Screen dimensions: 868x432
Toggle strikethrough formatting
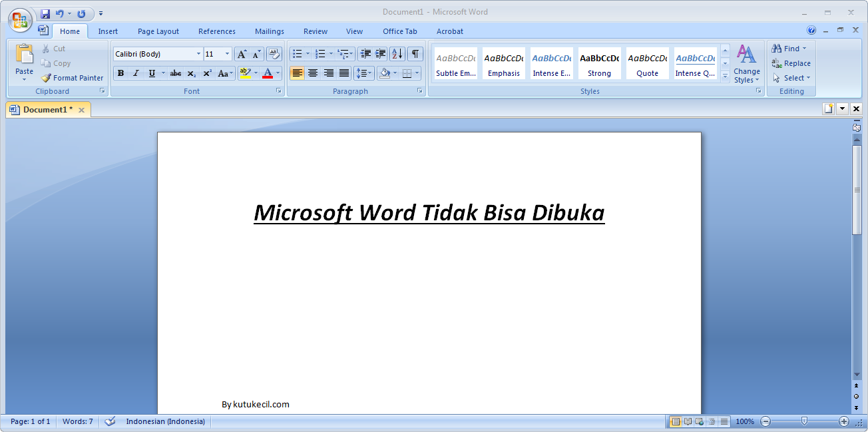coord(176,73)
